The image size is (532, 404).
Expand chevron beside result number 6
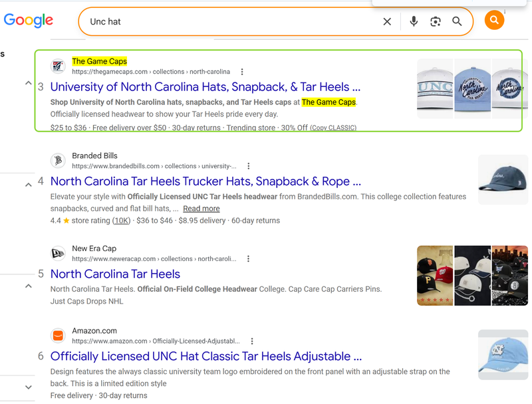(29, 387)
